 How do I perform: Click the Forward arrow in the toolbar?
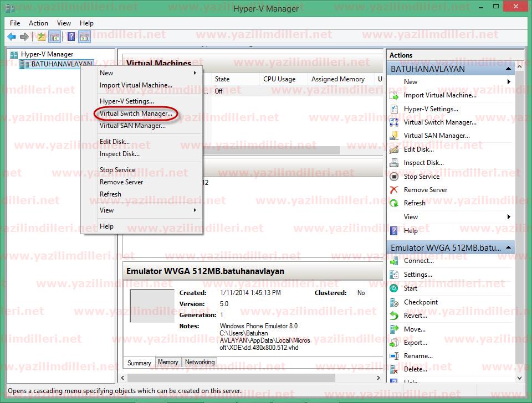pos(24,37)
